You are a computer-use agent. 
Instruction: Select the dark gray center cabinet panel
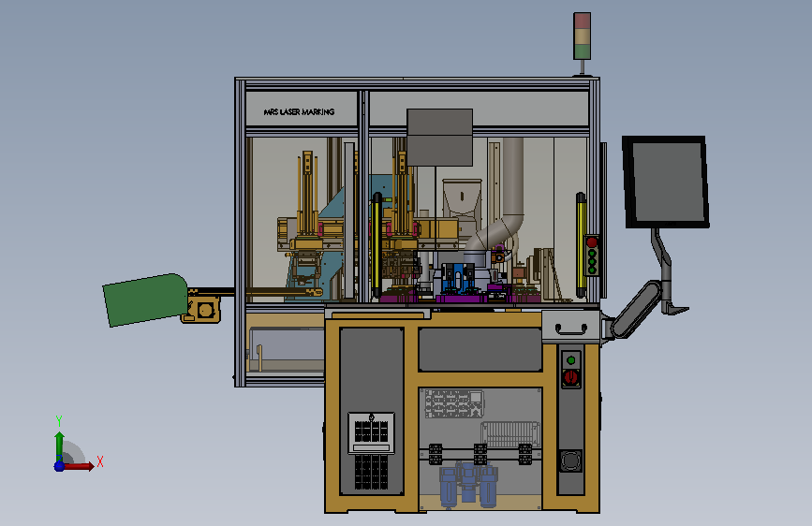(480, 349)
